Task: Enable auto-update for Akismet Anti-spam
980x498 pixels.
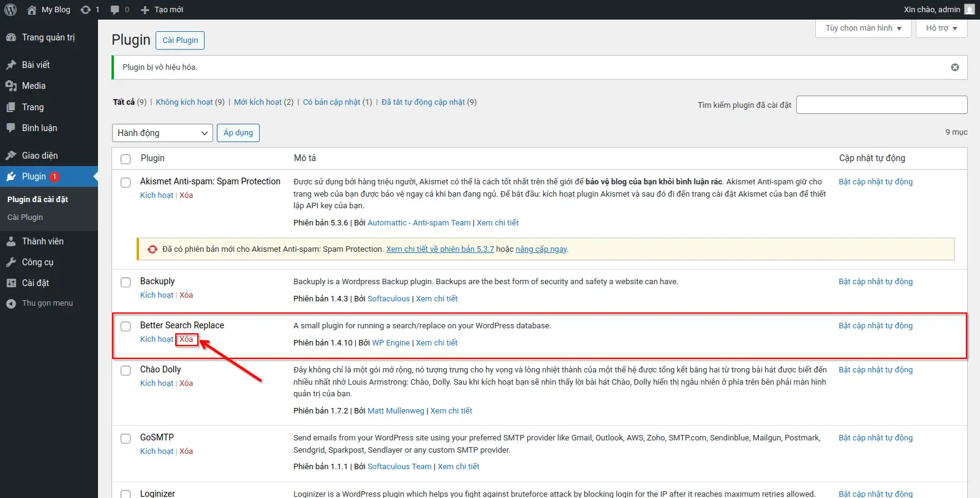Action: click(875, 182)
